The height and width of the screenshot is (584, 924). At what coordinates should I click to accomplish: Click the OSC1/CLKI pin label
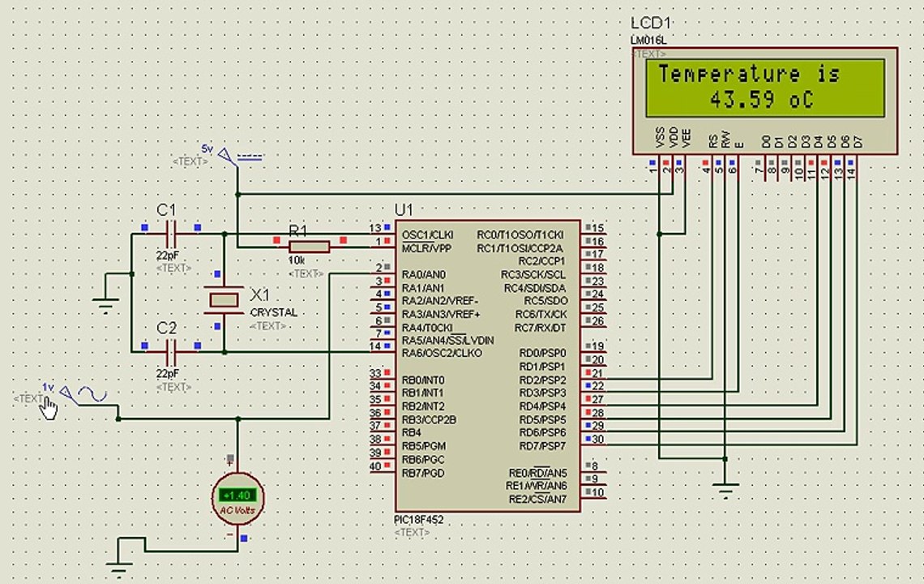pos(428,234)
